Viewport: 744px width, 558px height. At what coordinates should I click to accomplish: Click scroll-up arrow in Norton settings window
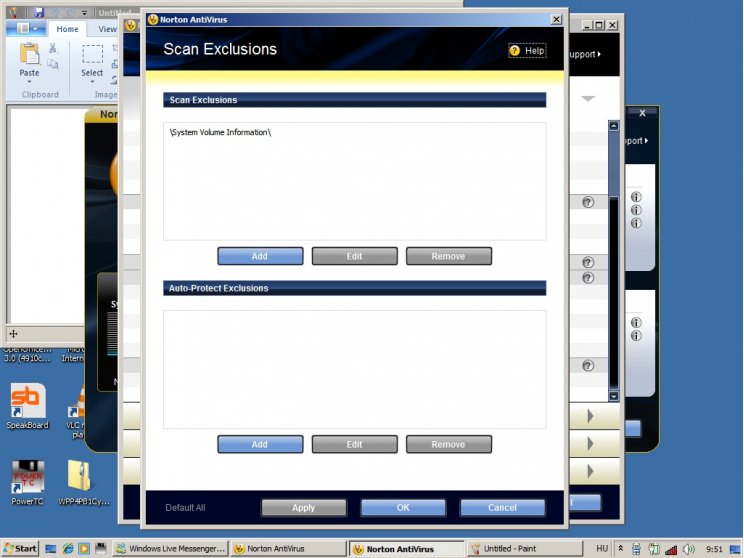tap(614, 126)
